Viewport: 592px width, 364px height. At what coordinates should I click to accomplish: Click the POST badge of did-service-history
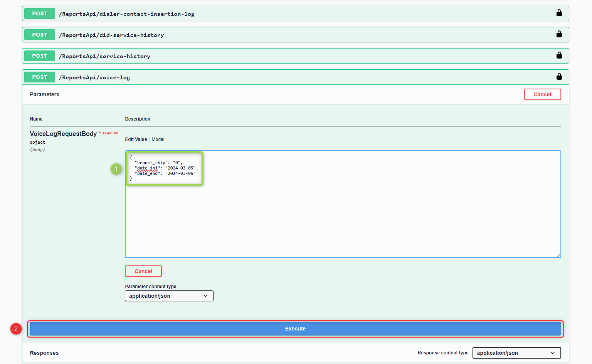pyautogui.click(x=40, y=35)
